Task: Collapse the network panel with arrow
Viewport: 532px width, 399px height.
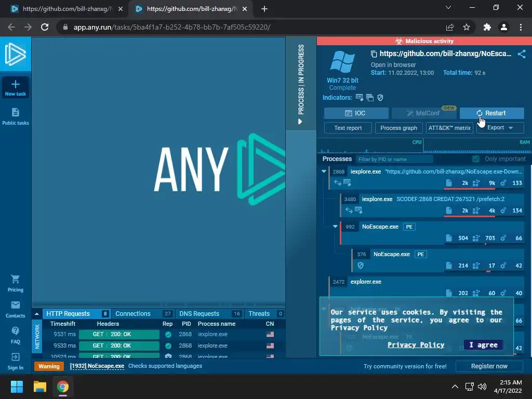Action: (37, 314)
